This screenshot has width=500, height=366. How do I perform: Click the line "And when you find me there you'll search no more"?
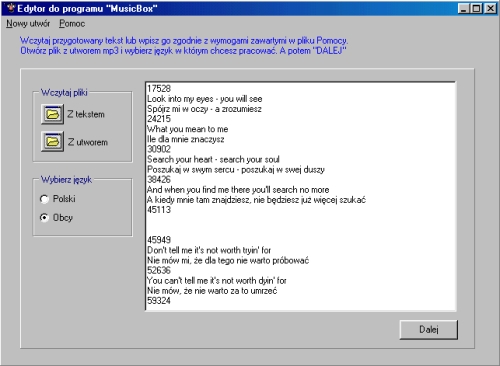(x=238, y=190)
